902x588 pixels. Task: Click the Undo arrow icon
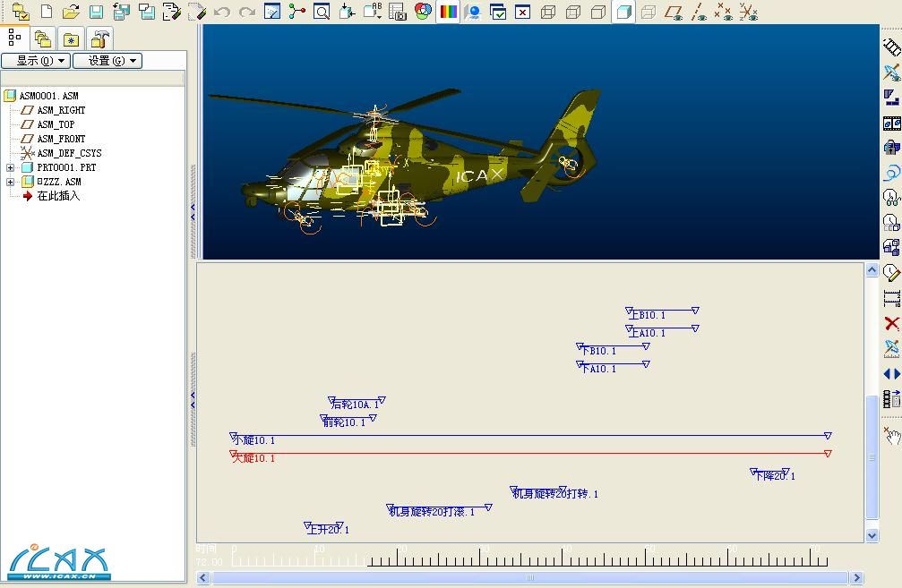tap(222, 12)
